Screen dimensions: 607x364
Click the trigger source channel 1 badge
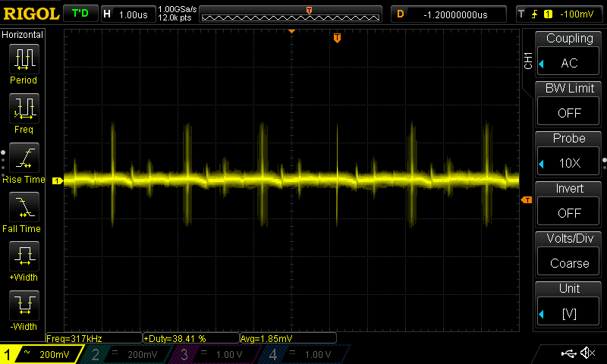tap(548, 14)
